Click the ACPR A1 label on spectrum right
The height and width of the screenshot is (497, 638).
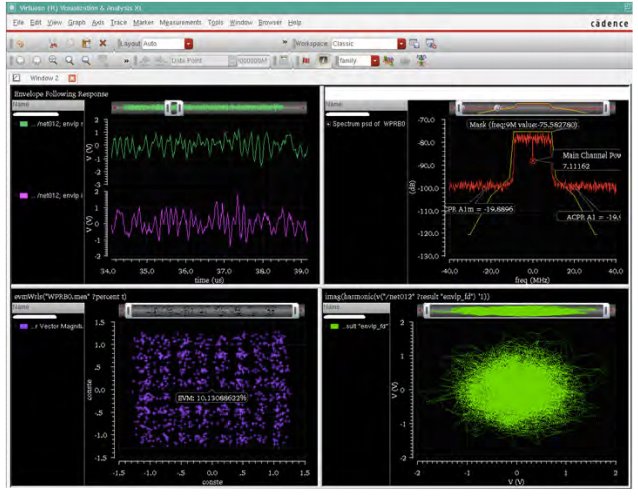point(589,217)
